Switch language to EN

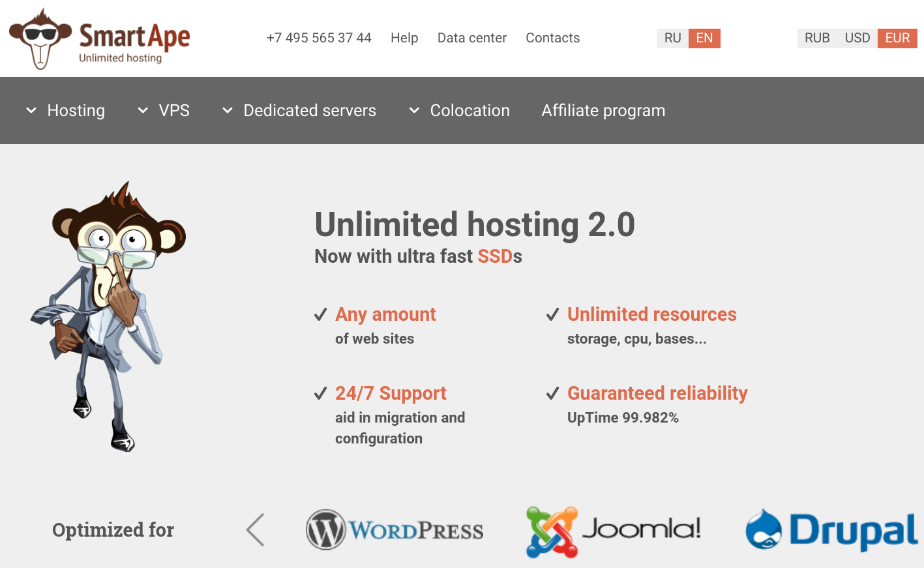pyautogui.click(x=704, y=38)
